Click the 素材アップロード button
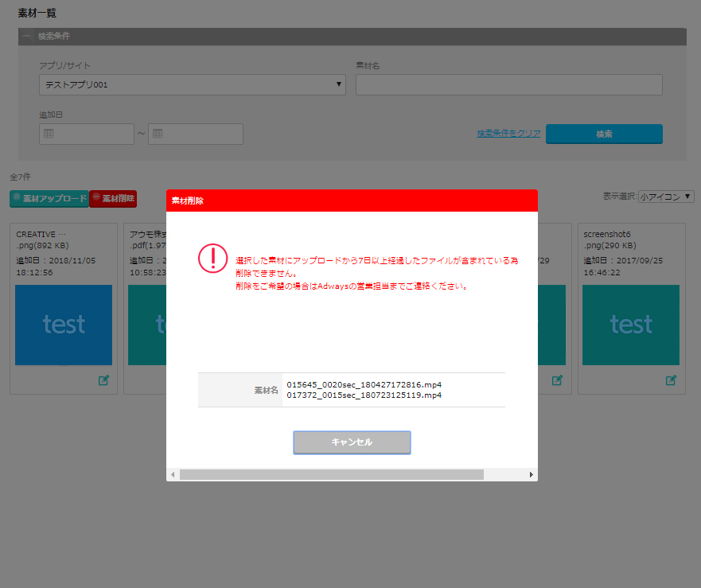 (49, 198)
